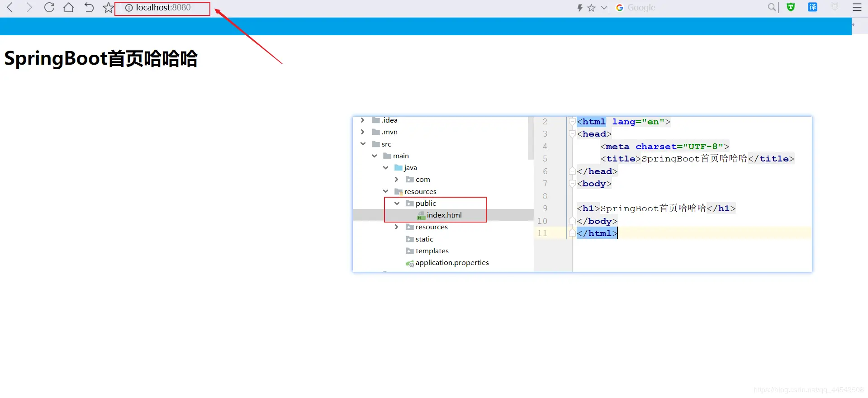The image size is (868, 398).
Task: Click the project tree vertical scrollbar
Action: pyautogui.click(x=531, y=138)
